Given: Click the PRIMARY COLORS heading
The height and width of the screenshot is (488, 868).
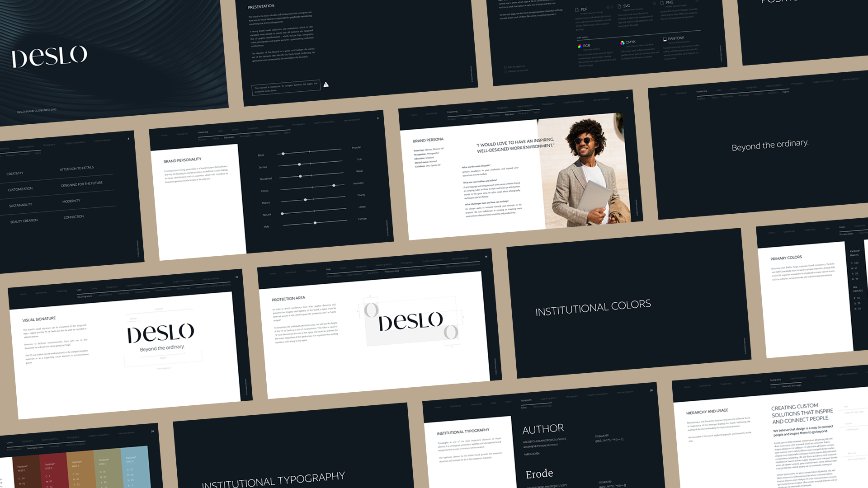Looking at the screenshot, I should (x=786, y=258).
